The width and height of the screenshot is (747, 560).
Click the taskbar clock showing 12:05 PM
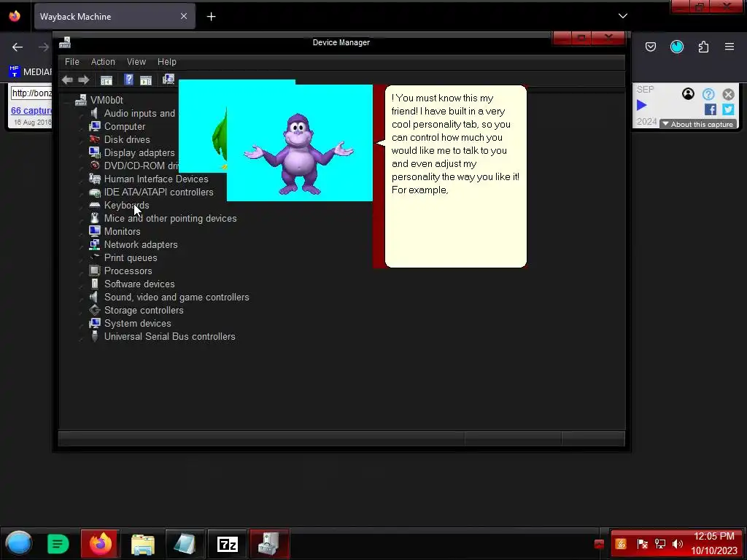click(x=713, y=543)
